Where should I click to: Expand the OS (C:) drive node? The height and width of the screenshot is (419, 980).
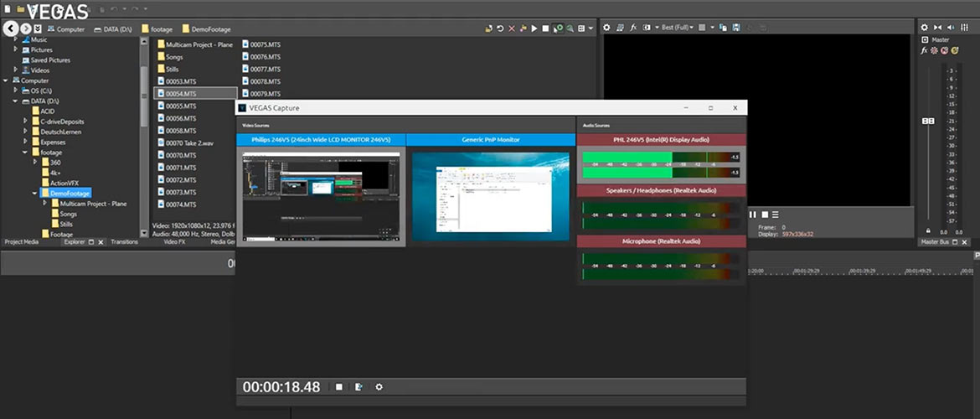point(16,91)
